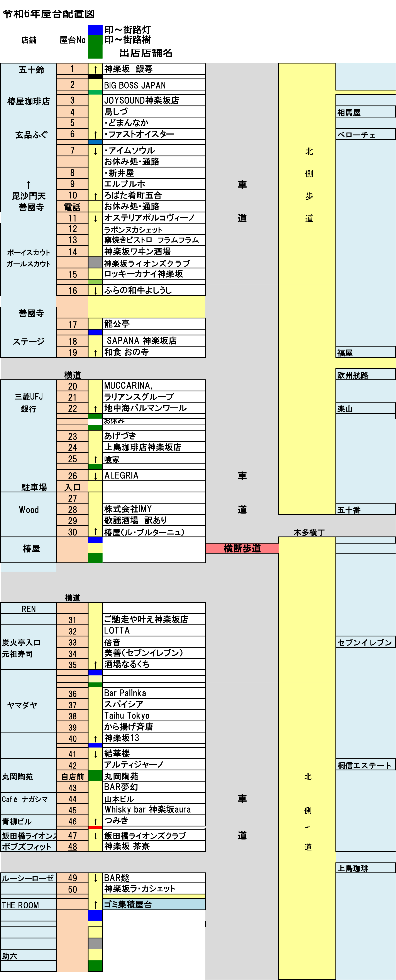The height and width of the screenshot is (980, 396).
Task: Click the ロッキーカナイ神楽坂 cell
Action: pos(154,274)
